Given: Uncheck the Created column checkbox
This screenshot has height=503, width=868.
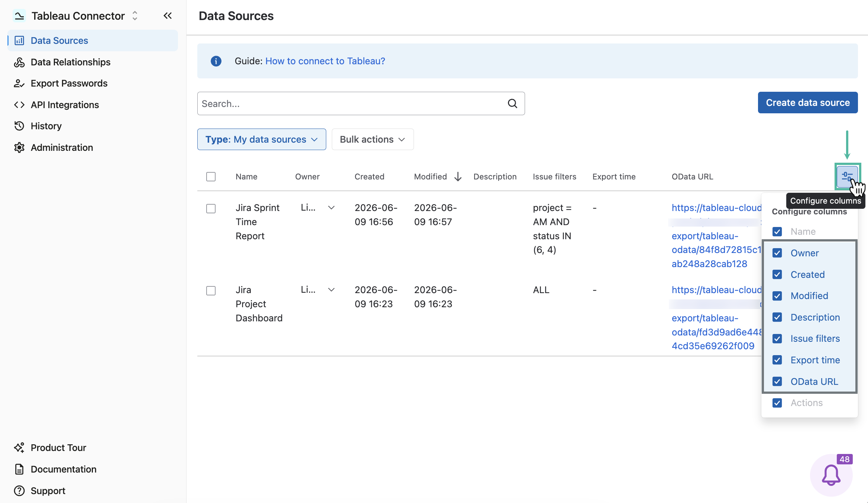Looking at the screenshot, I should click(777, 275).
